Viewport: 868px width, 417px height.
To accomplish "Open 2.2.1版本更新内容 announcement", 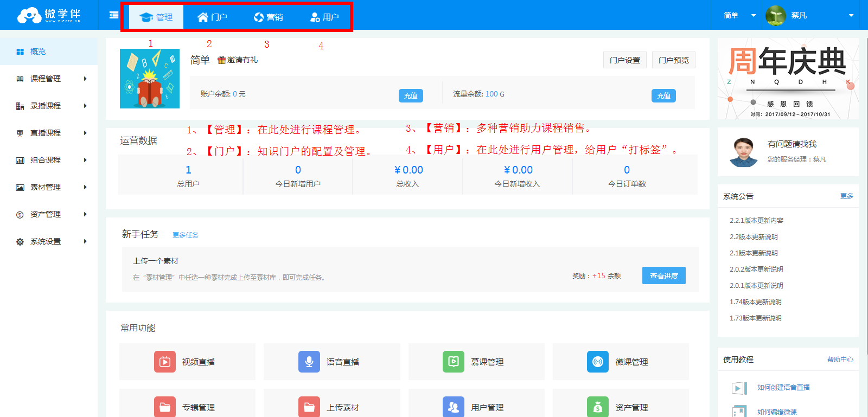I will 757,221.
